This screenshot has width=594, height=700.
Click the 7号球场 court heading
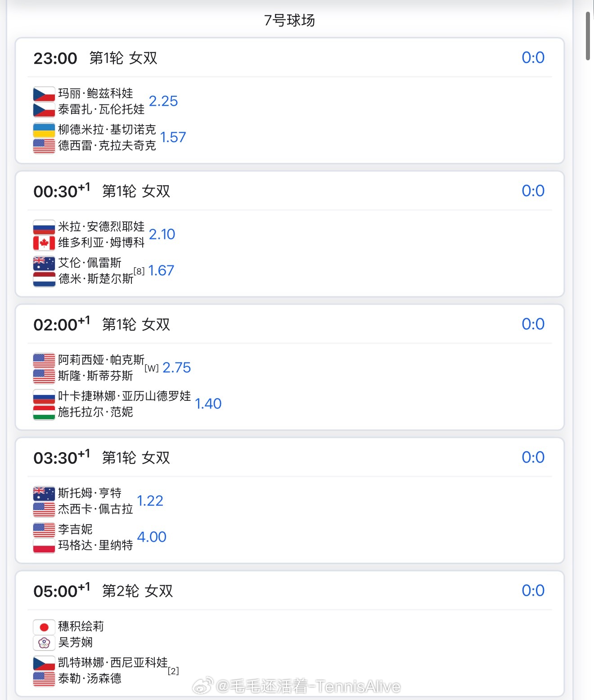(289, 20)
